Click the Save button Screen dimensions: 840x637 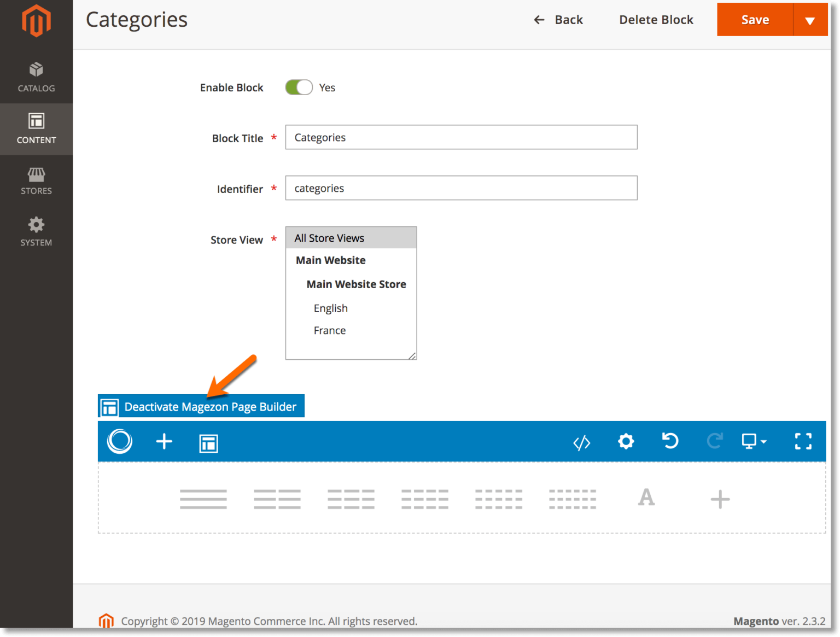(x=755, y=20)
